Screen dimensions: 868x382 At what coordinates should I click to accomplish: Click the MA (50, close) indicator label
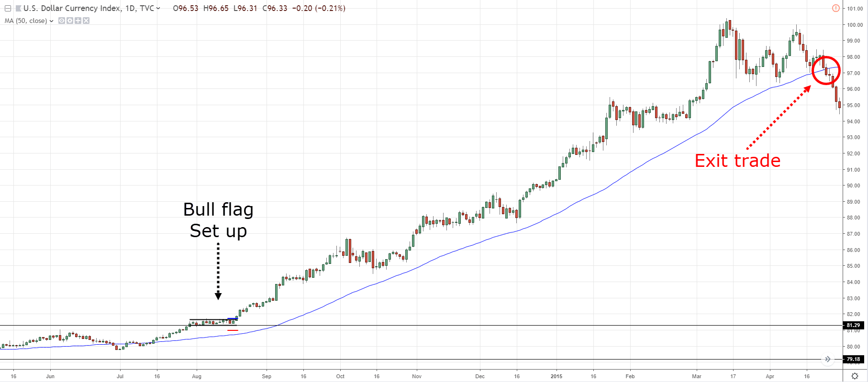point(26,21)
